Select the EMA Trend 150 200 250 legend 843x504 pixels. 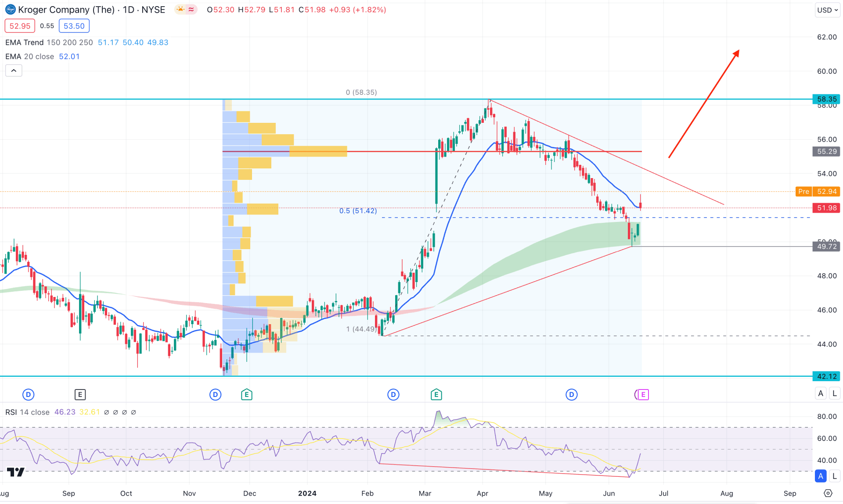click(49, 43)
